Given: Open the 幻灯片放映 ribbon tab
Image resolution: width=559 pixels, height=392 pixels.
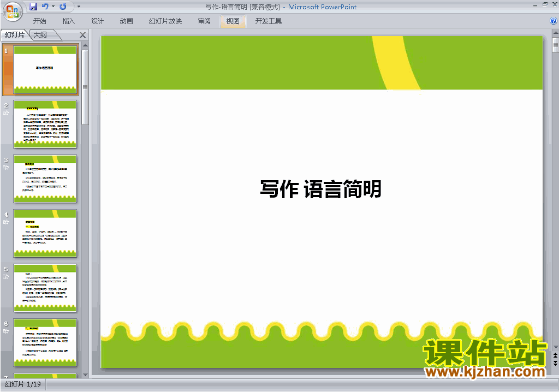Looking at the screenshot, I should (x=165, y=21).
